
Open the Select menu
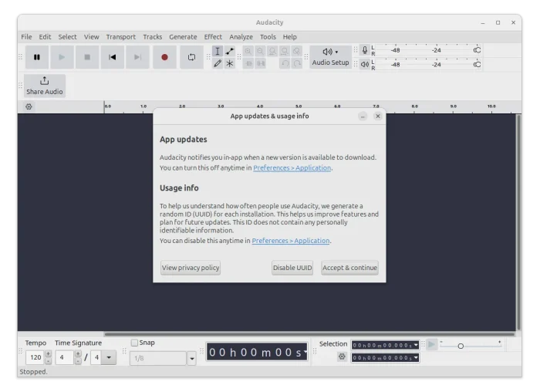pos(67,37)
